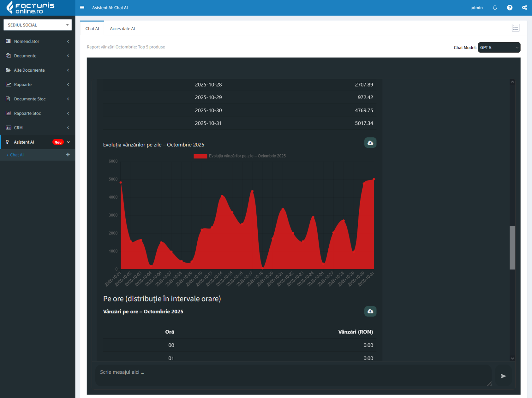Download the daily sales evolution chart

tap(370, 143)
